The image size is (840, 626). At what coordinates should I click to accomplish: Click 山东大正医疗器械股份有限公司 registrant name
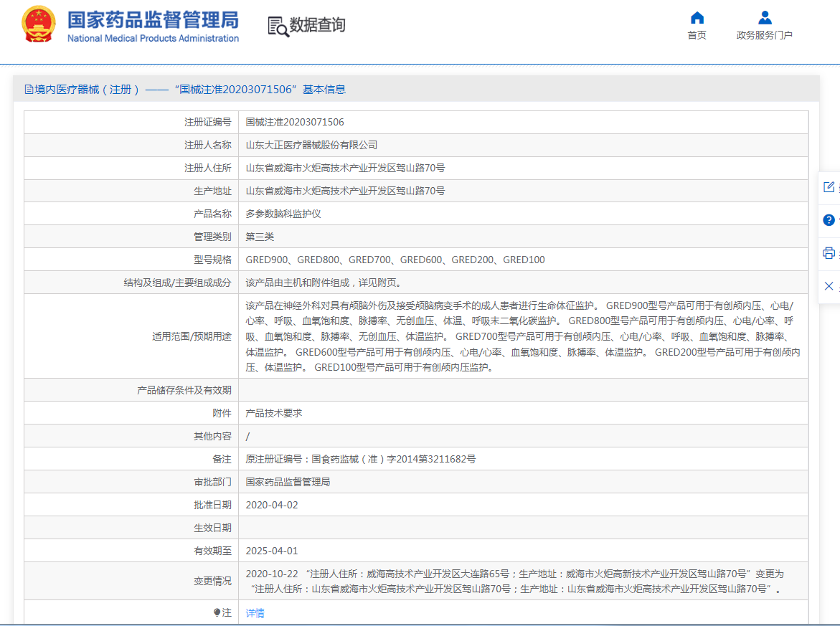click(311, 145)
